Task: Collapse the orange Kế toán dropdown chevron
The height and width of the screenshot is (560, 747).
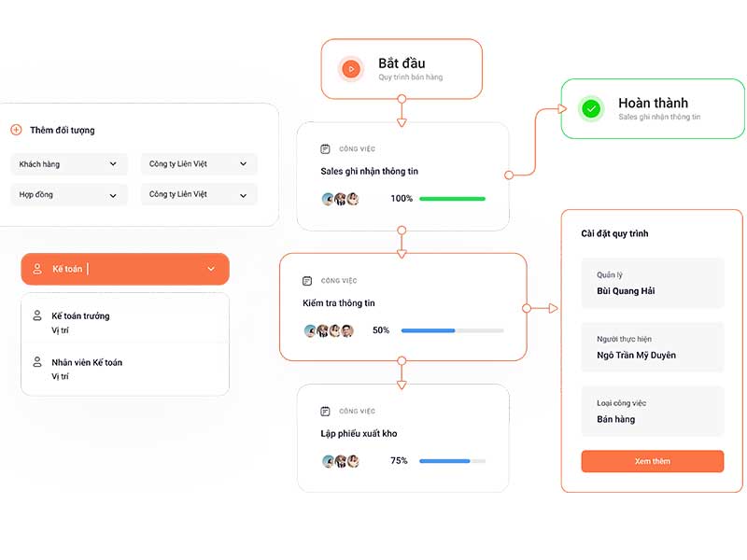Action: coord(211,269)
